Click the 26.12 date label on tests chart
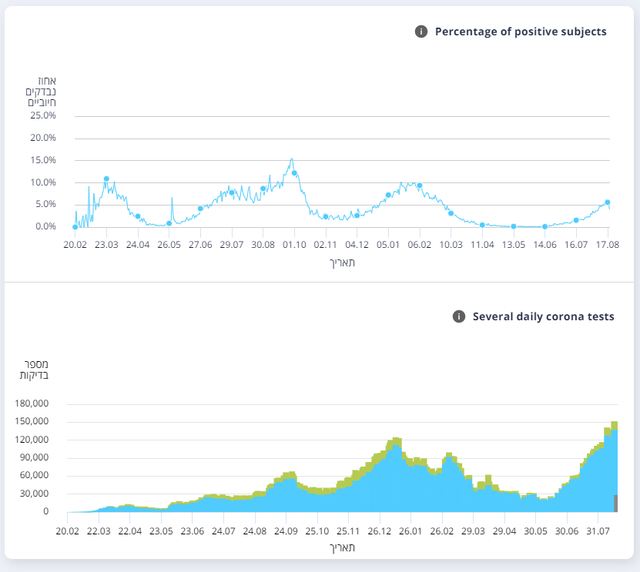 click(x=379, y=531)
